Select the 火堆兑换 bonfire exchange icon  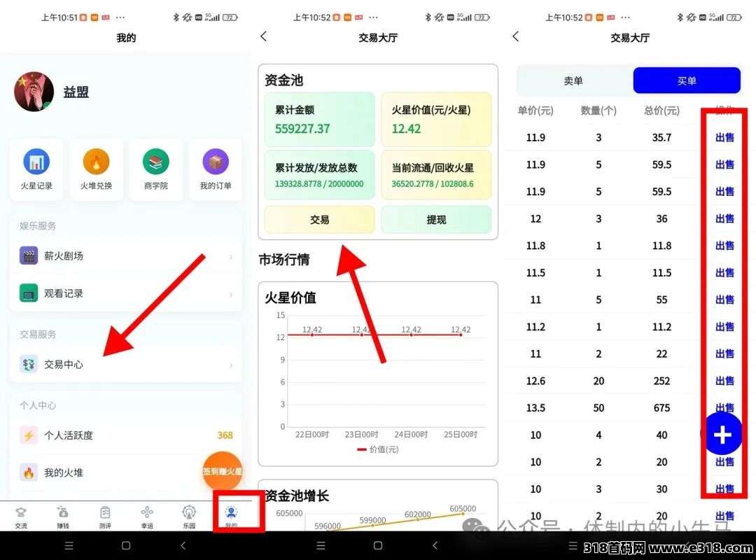(x=96, y=162)
